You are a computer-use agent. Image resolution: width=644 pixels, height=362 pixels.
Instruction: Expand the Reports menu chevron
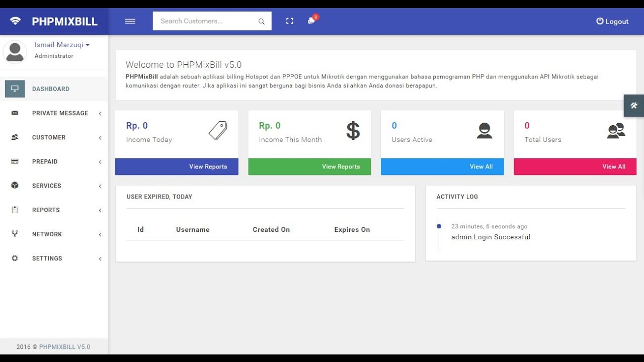(x=100, y=210)
